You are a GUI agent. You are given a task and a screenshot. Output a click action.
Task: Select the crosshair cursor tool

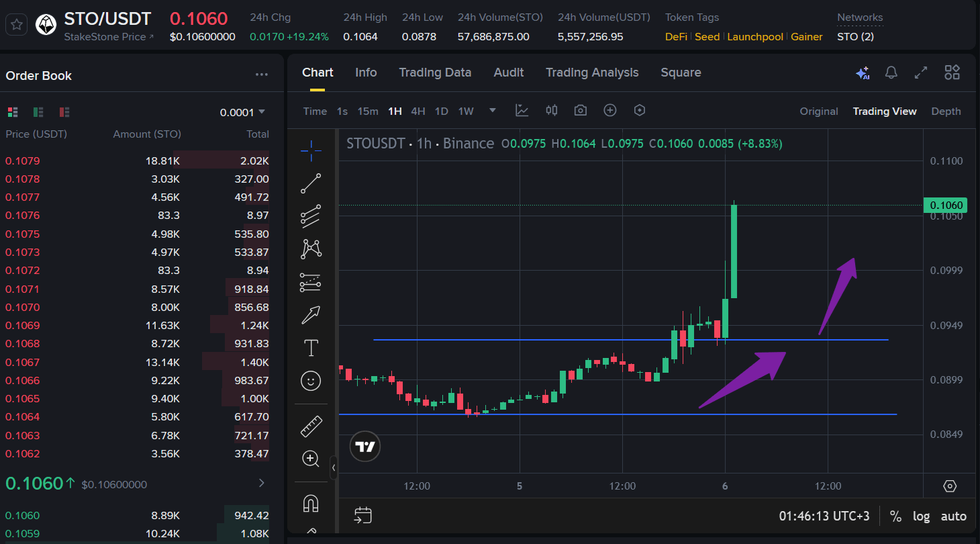[x=311, y=150]
